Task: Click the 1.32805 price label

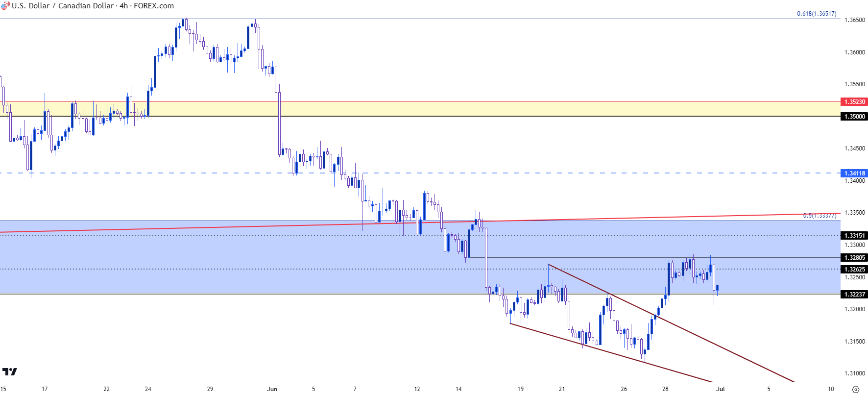Action: click(x=854, y=258)
